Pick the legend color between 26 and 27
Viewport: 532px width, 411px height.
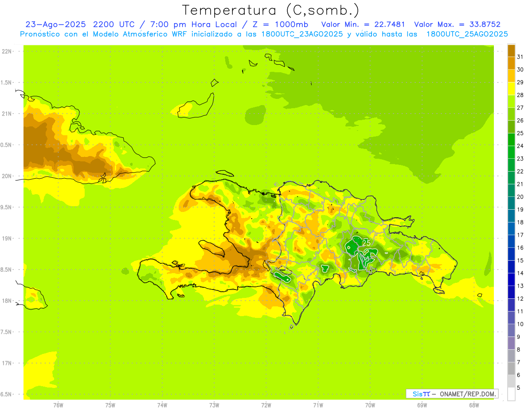[x=511, y=114]
